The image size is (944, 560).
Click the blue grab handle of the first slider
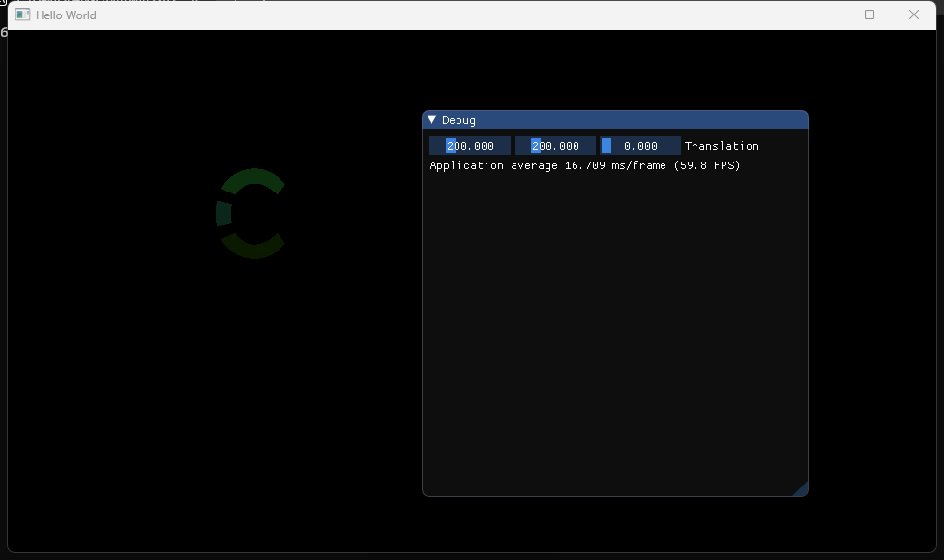(451, 146)
